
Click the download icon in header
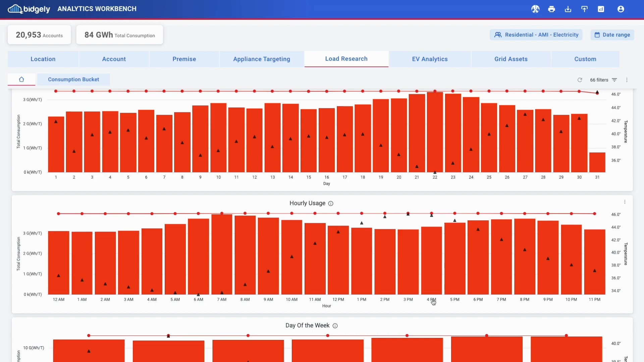568,9
